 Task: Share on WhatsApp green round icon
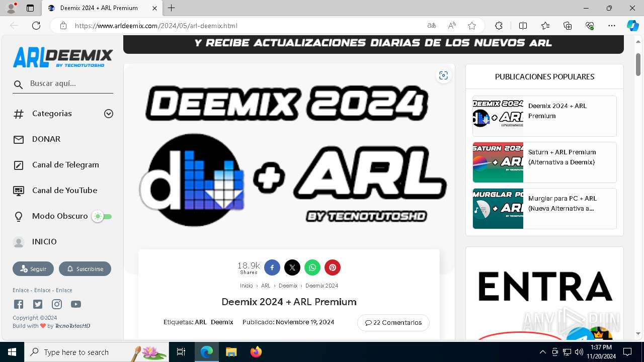(312, 267)
